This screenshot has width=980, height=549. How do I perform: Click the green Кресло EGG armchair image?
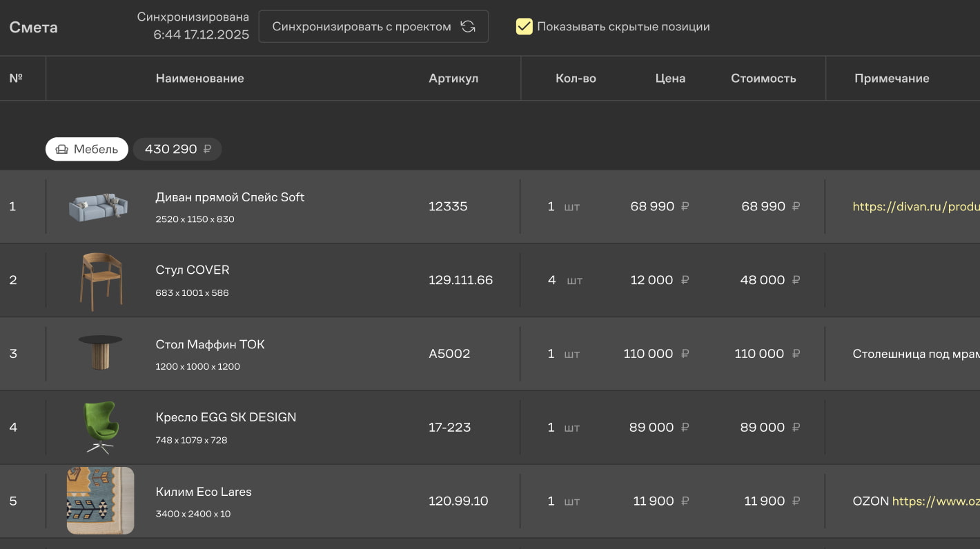coord(101,427)
